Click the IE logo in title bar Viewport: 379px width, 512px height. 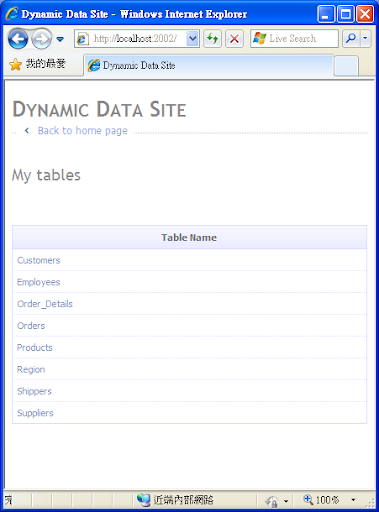click(12, 14)
